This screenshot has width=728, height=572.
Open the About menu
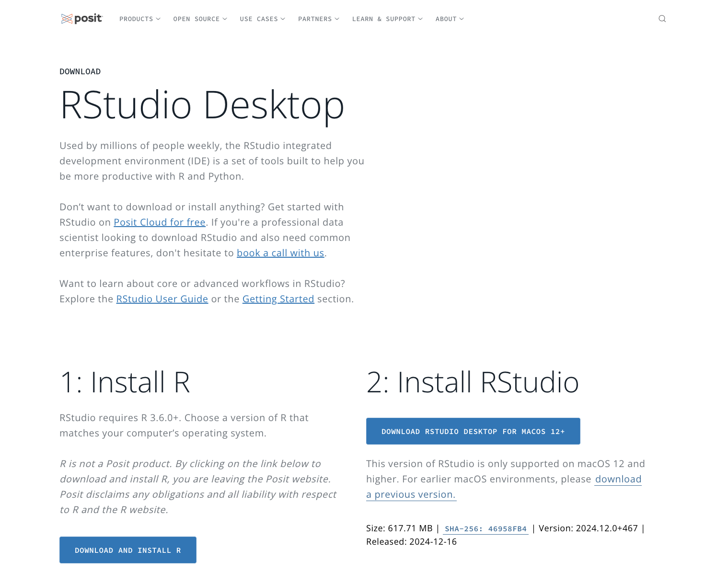click(x=450, y=19)
